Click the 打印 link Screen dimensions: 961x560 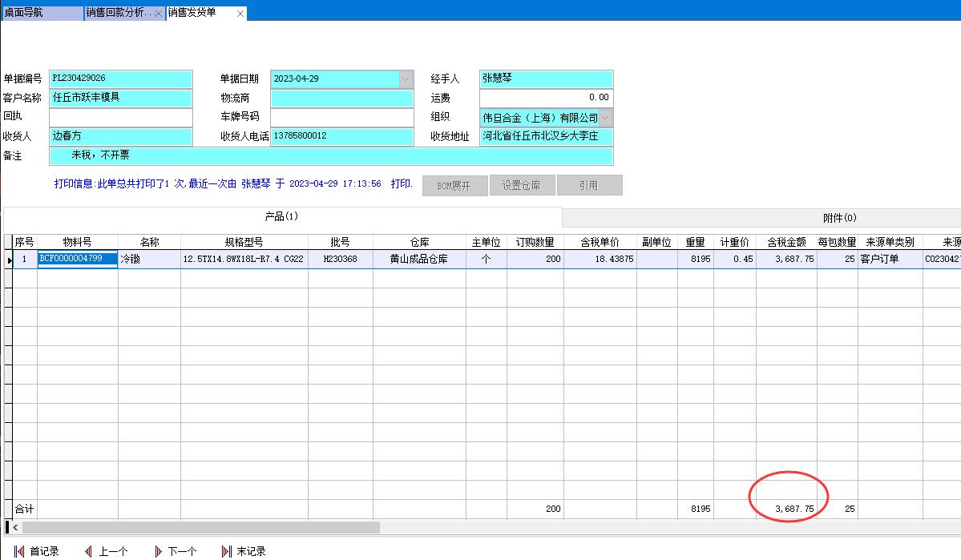coord(401,183)
